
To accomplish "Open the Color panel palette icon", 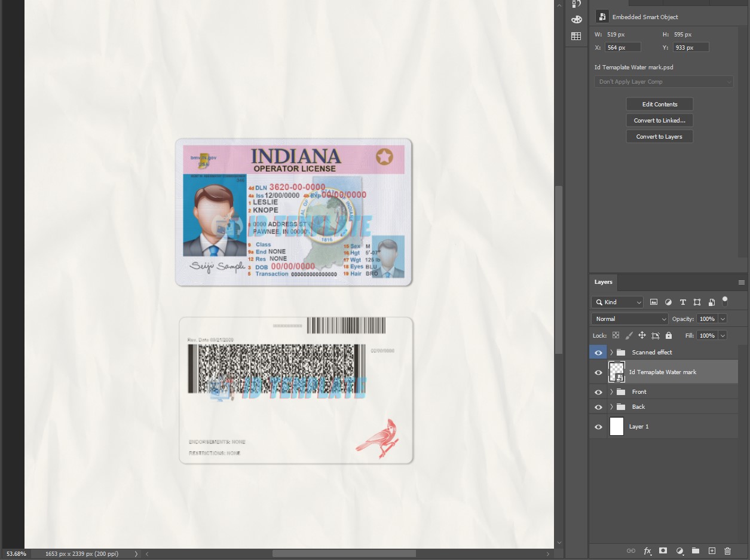I will [x=576, y=20].
